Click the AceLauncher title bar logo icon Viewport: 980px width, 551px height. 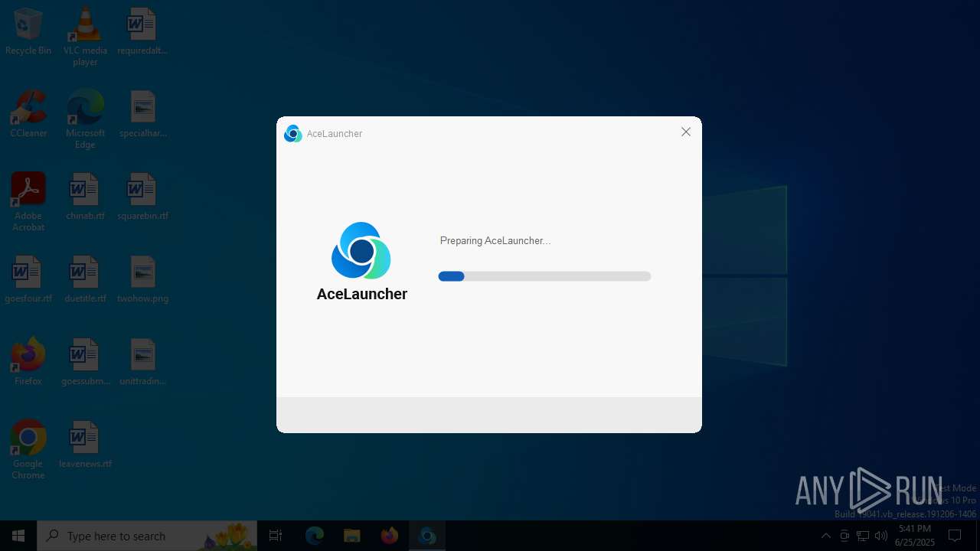pyautogui.click(x=292, y=133)
